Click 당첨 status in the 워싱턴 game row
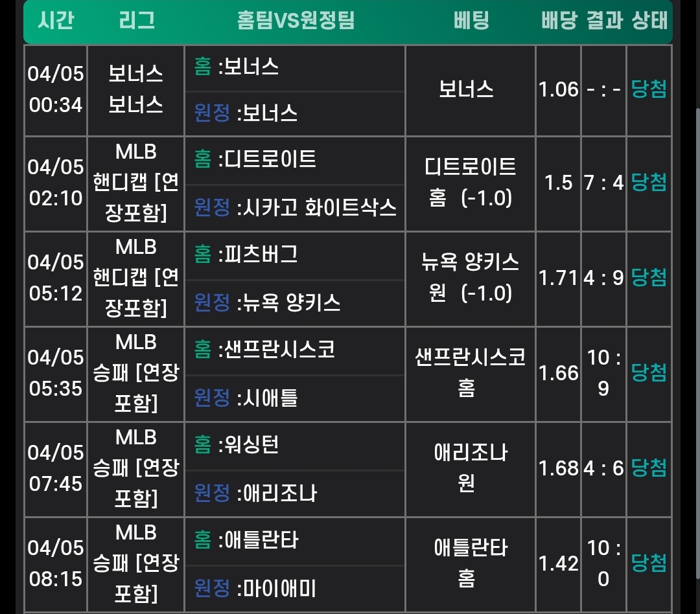Screen dimensions: 700x614 [x=649, y=468]
